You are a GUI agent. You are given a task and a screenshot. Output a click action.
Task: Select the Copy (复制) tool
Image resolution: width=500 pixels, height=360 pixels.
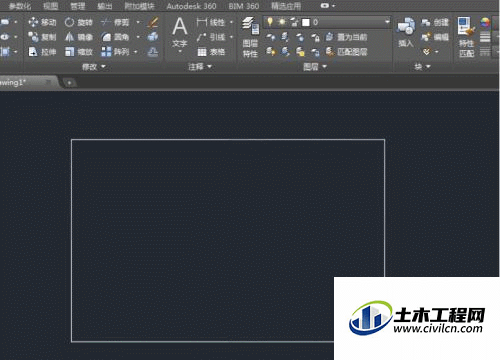point(42,37)
